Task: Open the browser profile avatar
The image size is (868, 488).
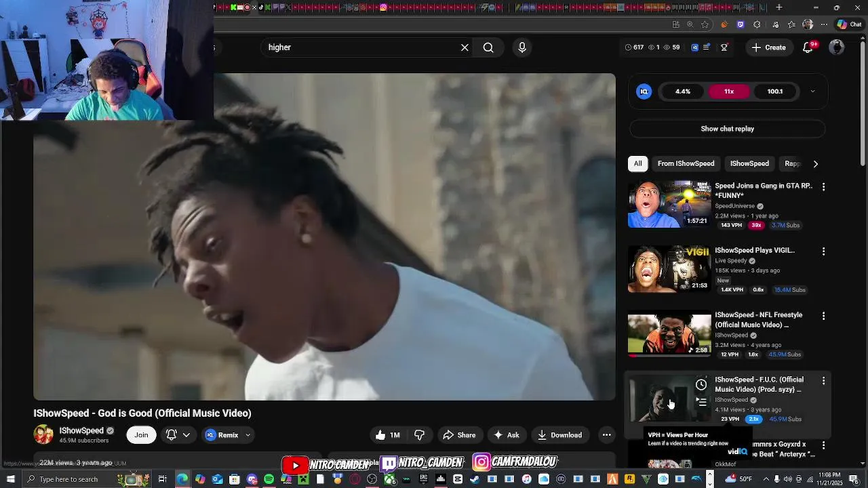Action: click(808, 24)
